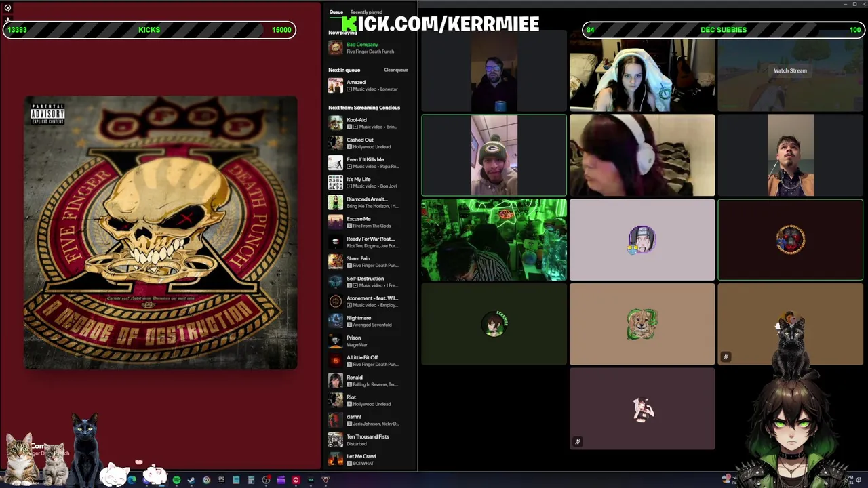
Task: Click the It's My Life cover art
Action: pyautogui.click(x=336, y=182)
